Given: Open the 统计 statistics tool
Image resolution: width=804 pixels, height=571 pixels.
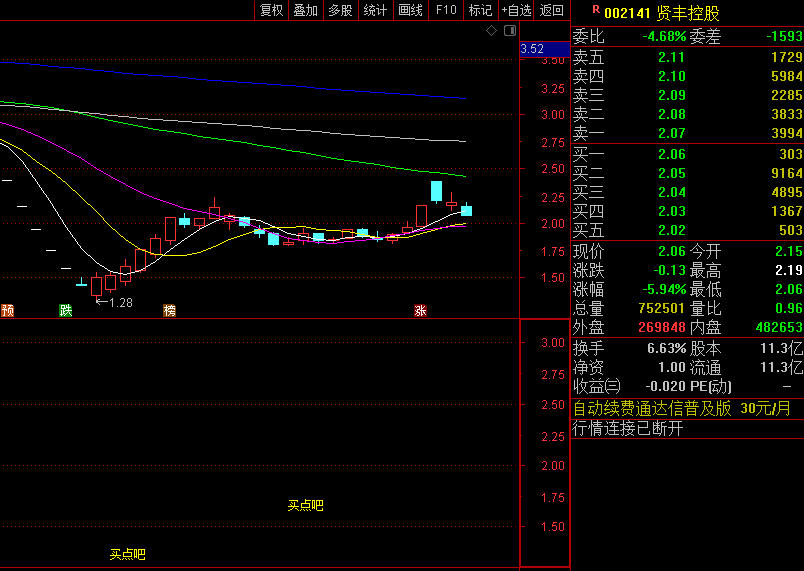Looking at the screenshot, I should (x=375, y=10).
